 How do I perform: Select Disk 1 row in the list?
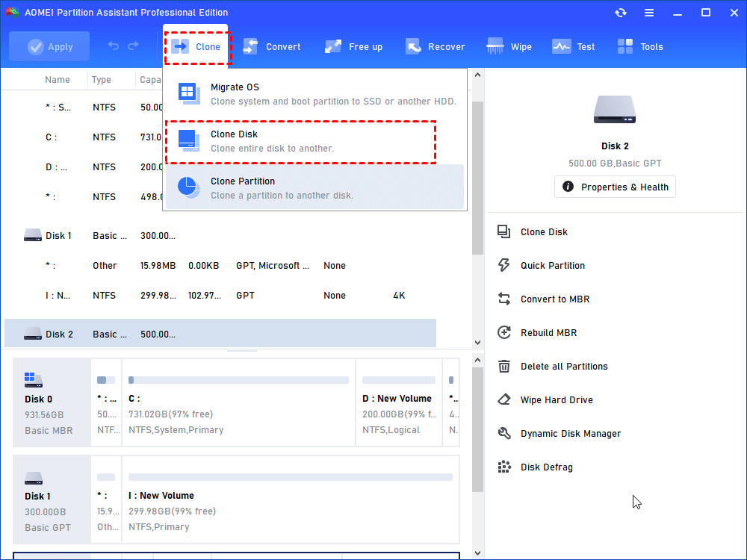(x=220, y=236)
